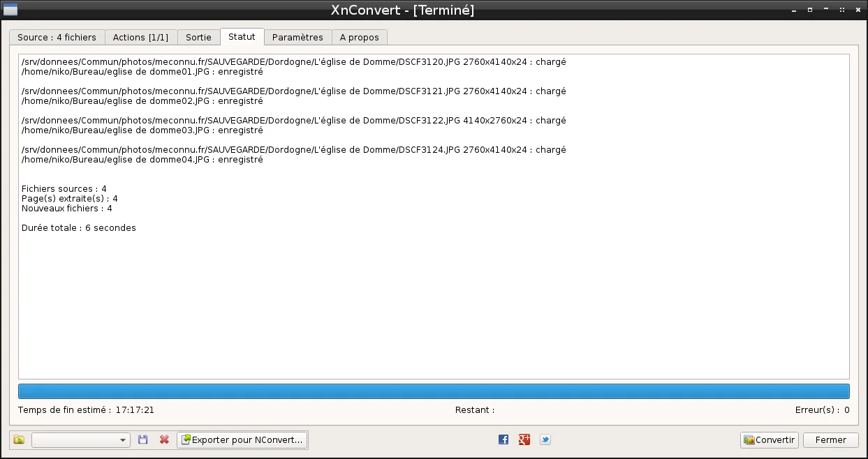Go to the Sortie tab
This screenshot has height=459, width=868.
click(198, 37)
